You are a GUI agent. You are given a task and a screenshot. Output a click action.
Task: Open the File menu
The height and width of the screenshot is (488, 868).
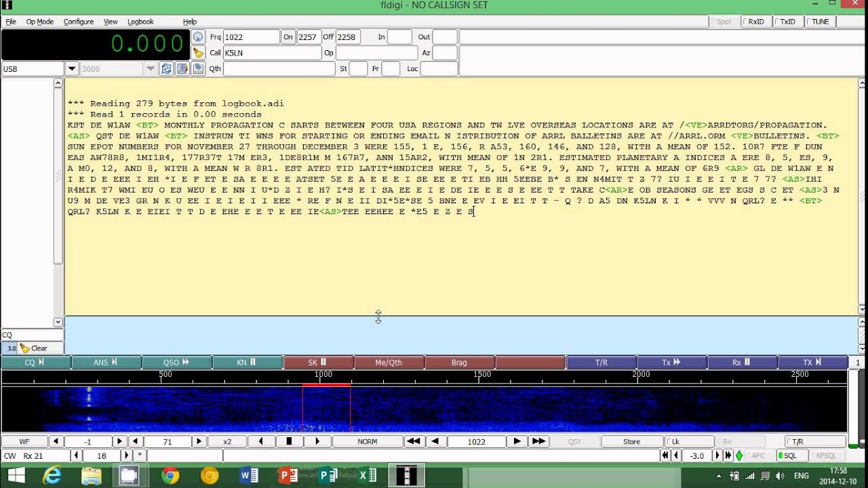(11, 22)
